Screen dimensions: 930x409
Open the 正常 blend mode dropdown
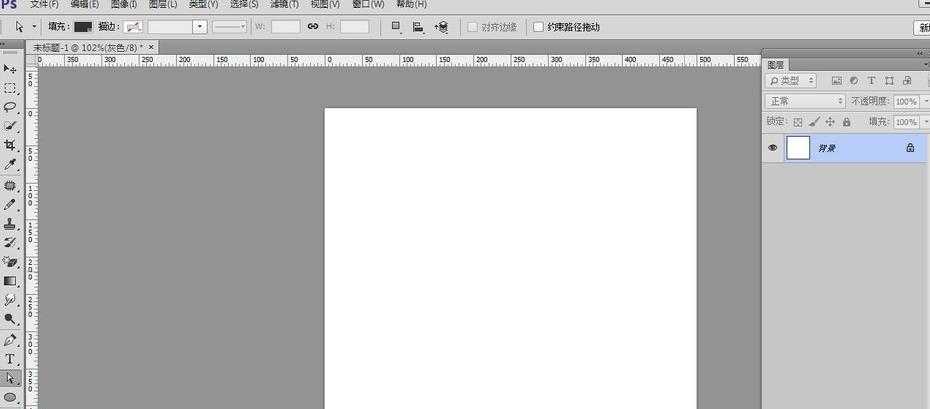pyautogui.click(x=805, y=101)
